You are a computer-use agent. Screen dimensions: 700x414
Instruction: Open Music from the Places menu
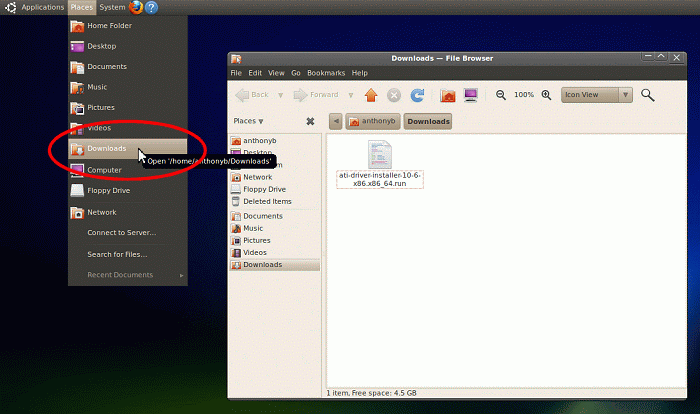[128, 87]
